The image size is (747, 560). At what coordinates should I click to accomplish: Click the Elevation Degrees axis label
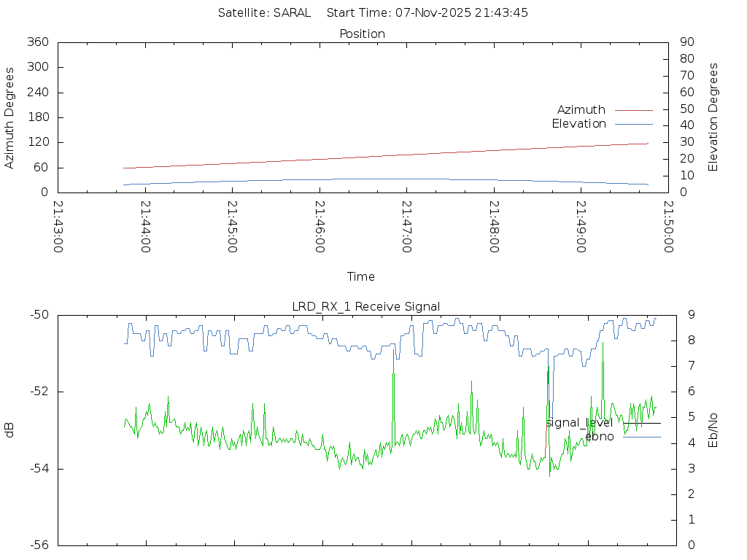coord(713,117)
